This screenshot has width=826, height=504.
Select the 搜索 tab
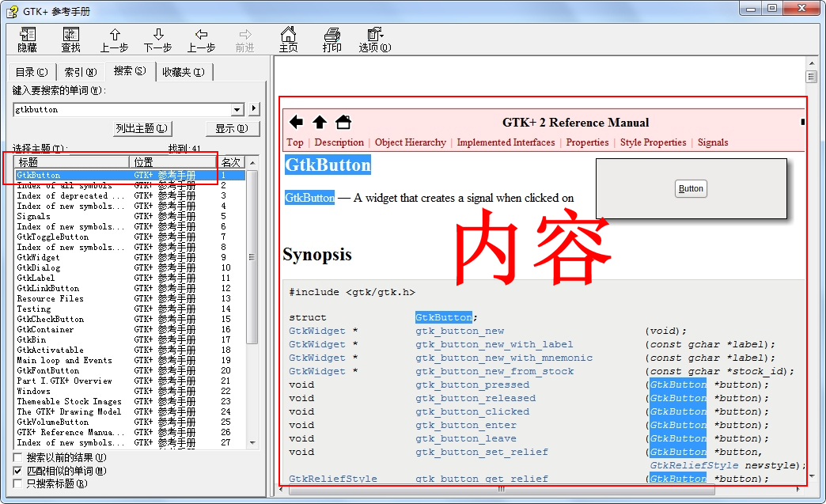[x=130, y=70]
